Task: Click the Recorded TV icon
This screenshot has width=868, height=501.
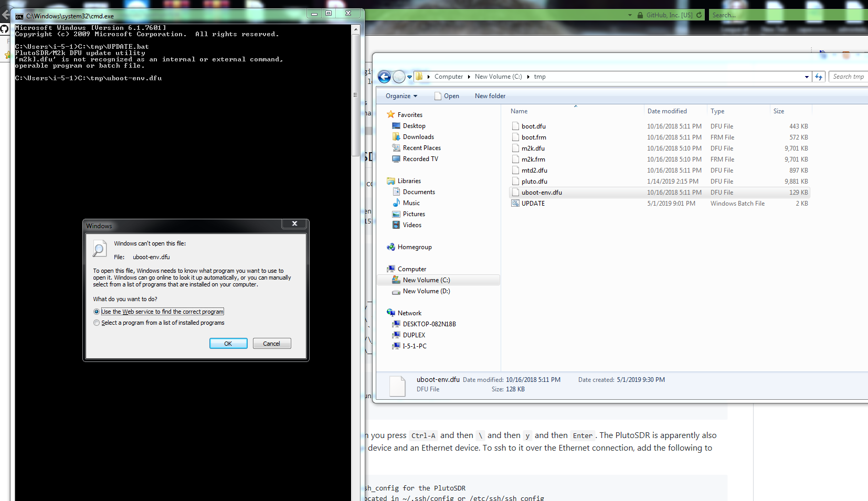Action: [x=396, y=159]
